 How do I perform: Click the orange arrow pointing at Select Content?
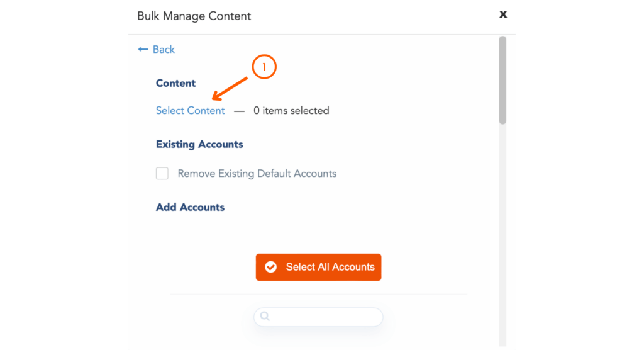pos(230,88)
